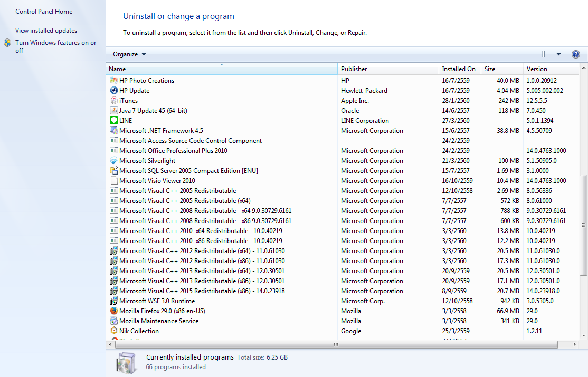The image size is (588, 377).
Task: Click the 118 MB size value
Action: (508, 111)
